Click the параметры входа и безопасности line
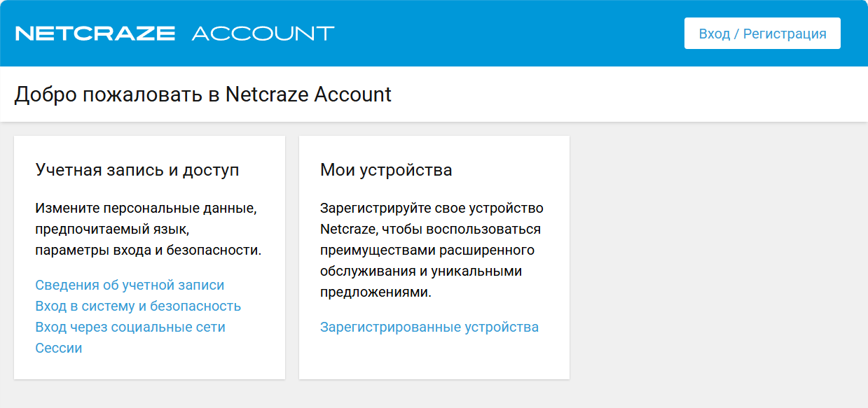 (148, 250)
